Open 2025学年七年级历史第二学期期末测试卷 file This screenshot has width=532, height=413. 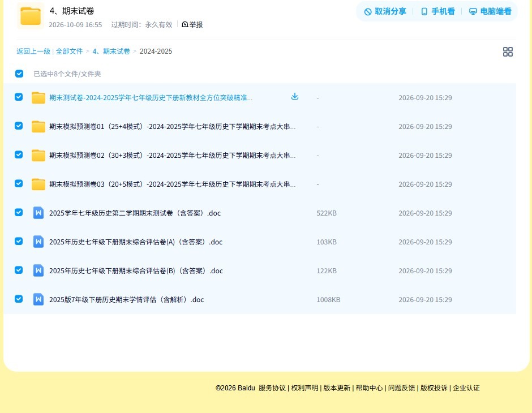[x=135, y=213]
